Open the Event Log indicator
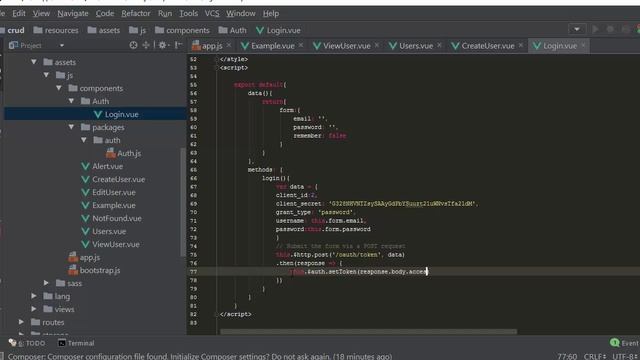640x360 pixels. [624, 343]
